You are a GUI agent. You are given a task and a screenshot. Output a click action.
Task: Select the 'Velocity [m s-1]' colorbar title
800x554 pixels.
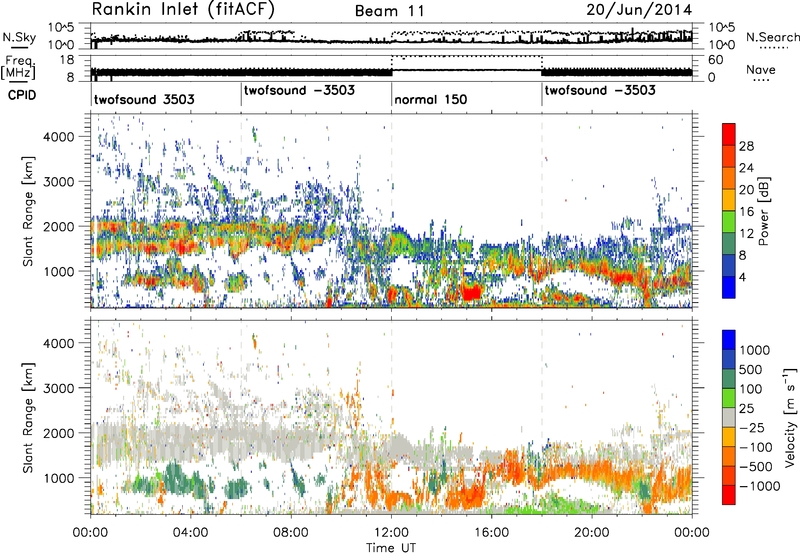[790, 417]
